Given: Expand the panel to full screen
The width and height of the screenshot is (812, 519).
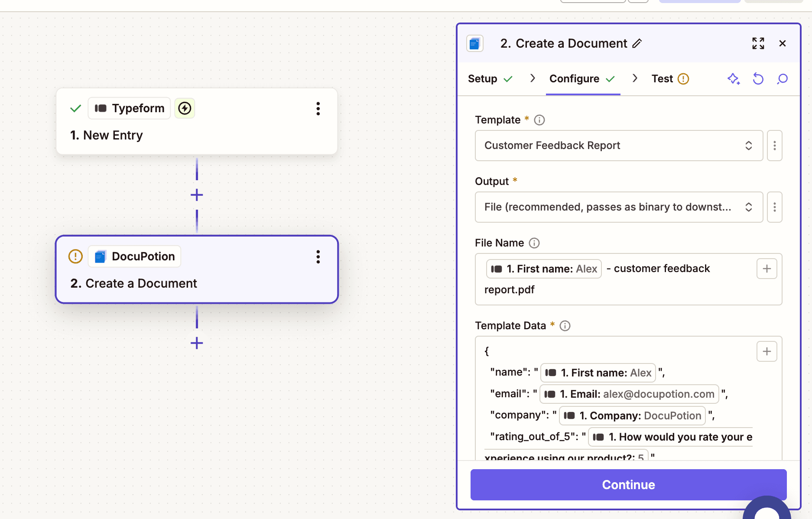Looking at the screenshot, I should (x=758, y=43).
